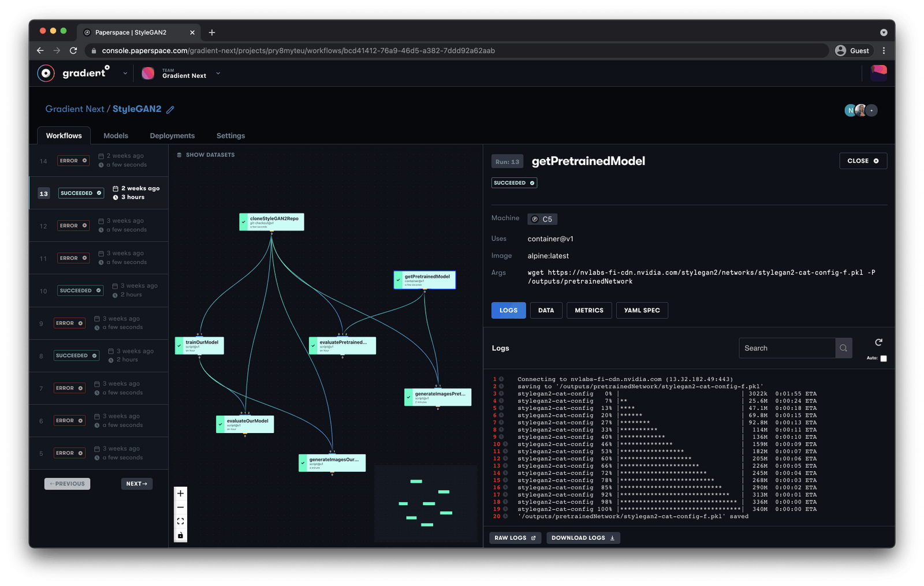
Task: Expand the gradient workspace dropdown arrow
Action: click(x=125, y=73)
